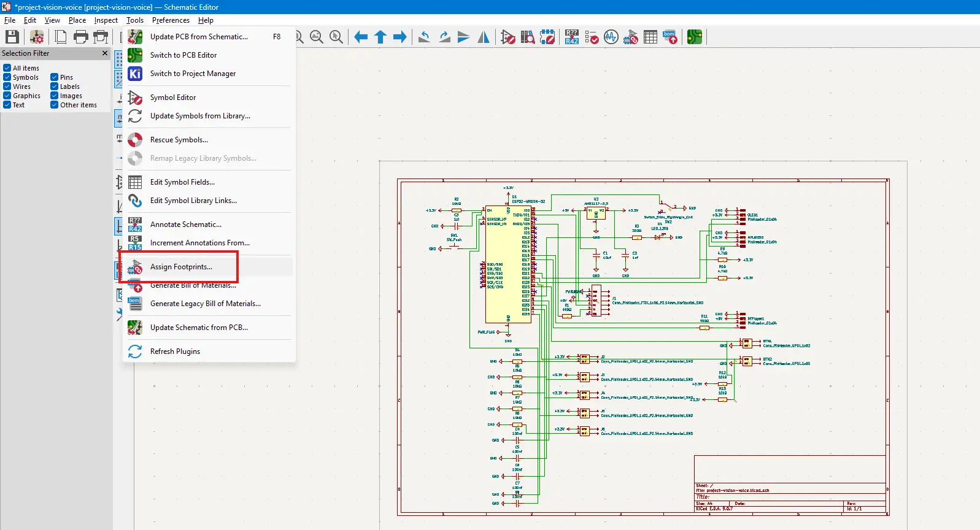Viewport: 980px width, 530px height.
Task: Activate the Zoom to Selection tool
Action: tap(336, 37)
